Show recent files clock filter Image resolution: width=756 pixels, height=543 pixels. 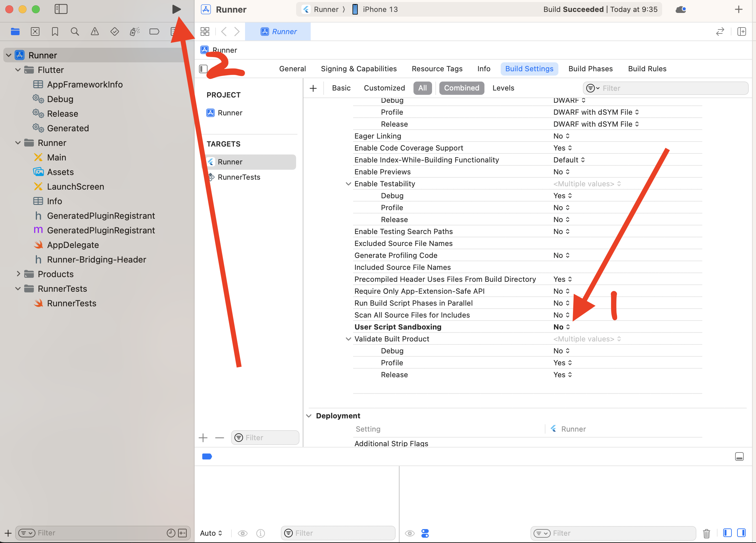tap(171, 533)
